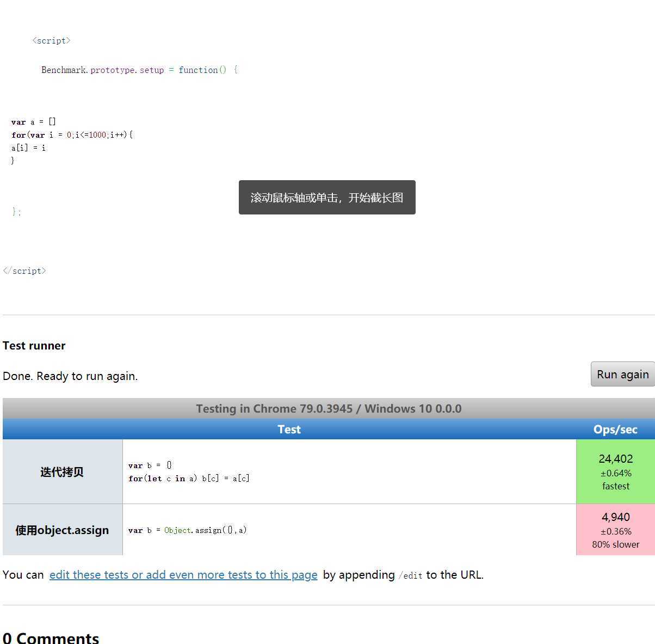Image resolution: width=655 pixels, height=644 pixels.
Task: Click the Testing in Chrome 79.0.3945 caption
Action: (x=329, y=408)
